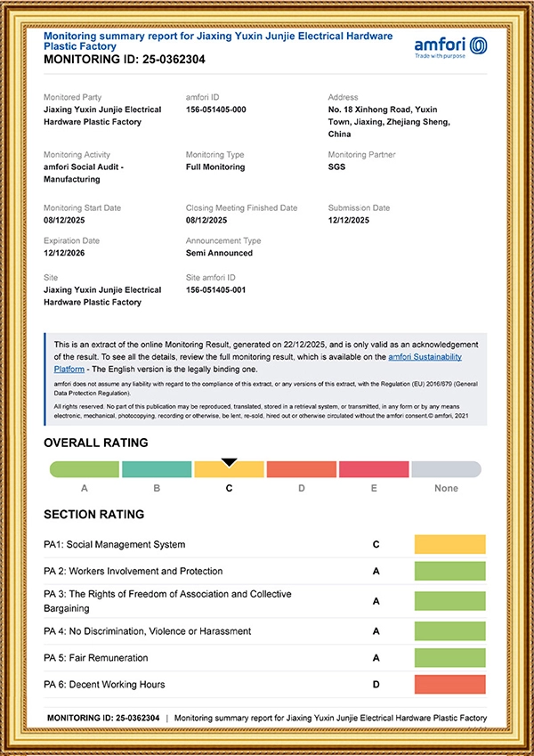Click 'PA1: Social Management System' row label
Screen dimensions: 534x756
point(114,544)
